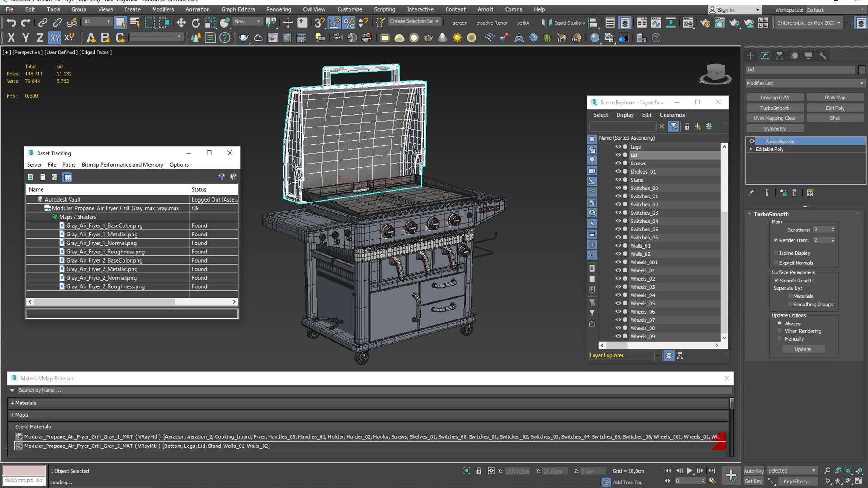The width and height of the screenshot is (868, 488).
Task: Click the Undo arrow icon
Action: pos(11,22)
